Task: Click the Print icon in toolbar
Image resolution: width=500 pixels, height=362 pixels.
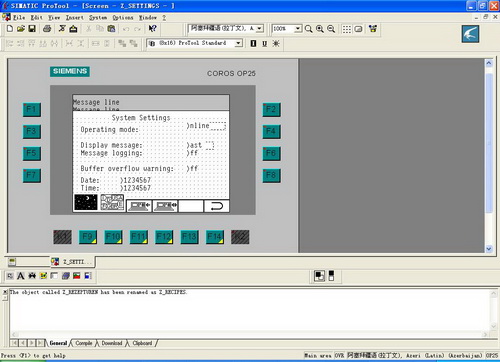Action: click(x=47, y=29)
